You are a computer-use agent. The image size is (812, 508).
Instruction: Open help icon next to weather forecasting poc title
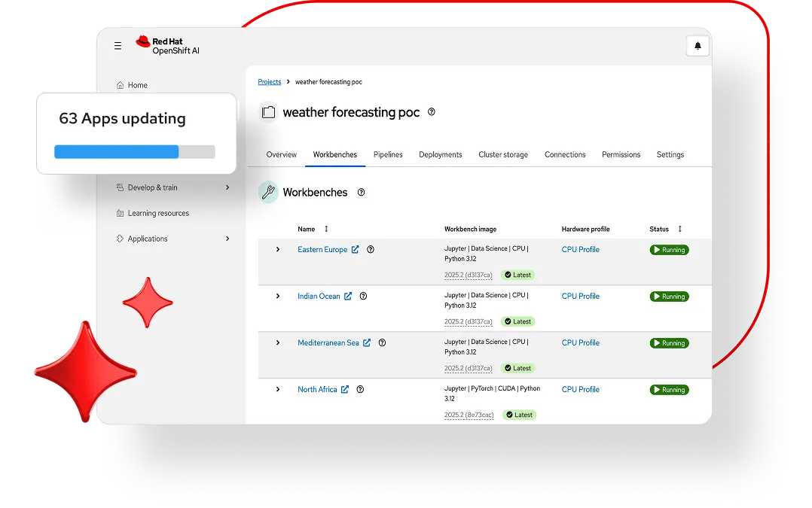[432, 111]
